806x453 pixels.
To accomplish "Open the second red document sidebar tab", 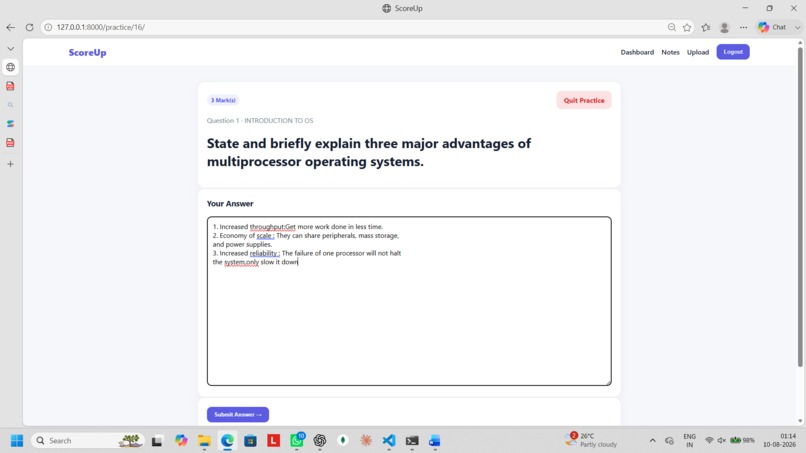I will click(x=10, y=142).
